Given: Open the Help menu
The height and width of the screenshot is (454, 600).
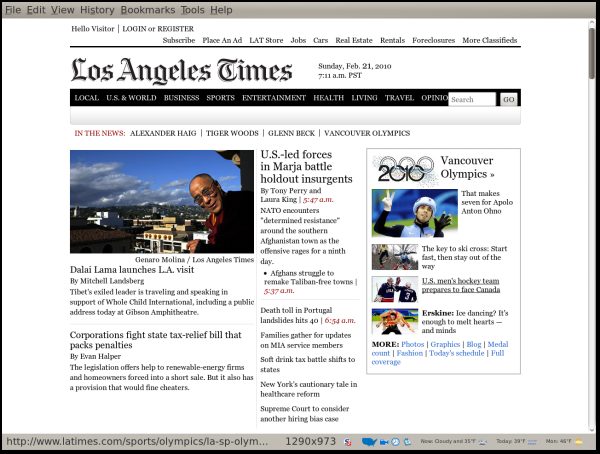Looking at the screenshot, I should tap(221, 10).
